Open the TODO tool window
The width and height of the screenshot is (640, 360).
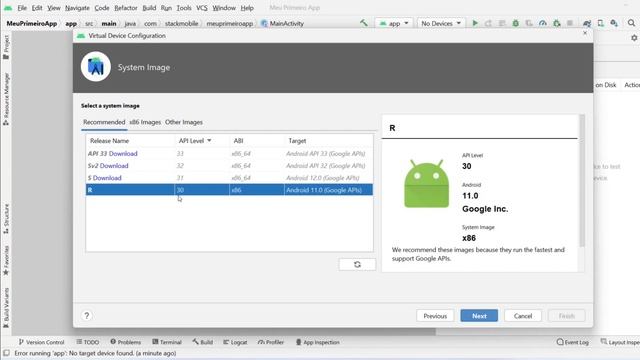tap(88, 342)
